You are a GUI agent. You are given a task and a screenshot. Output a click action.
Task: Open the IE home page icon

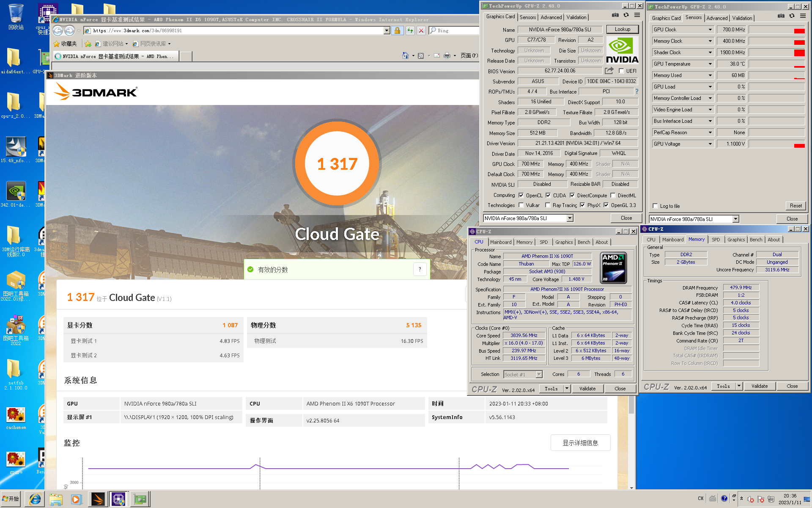point(406,55)
